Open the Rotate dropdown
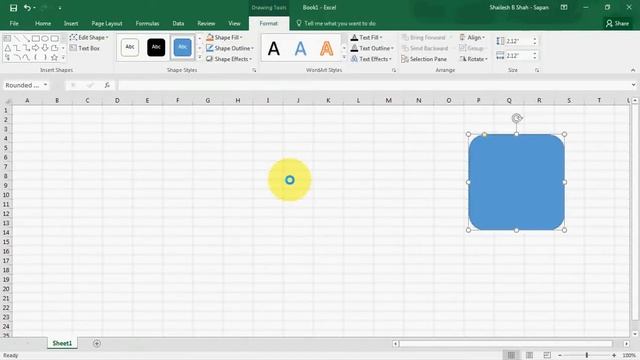The image size is (640, 360). coord(473,59)
